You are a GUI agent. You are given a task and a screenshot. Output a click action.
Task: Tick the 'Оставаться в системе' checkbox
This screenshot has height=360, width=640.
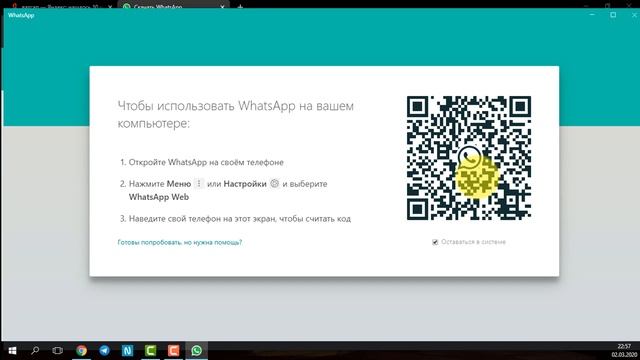coord(435,242)
